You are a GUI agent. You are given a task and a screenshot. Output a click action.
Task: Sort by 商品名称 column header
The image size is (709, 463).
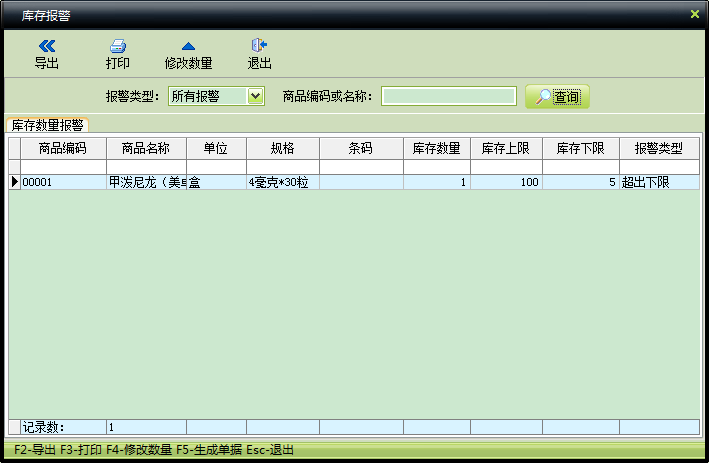point(146,148)
